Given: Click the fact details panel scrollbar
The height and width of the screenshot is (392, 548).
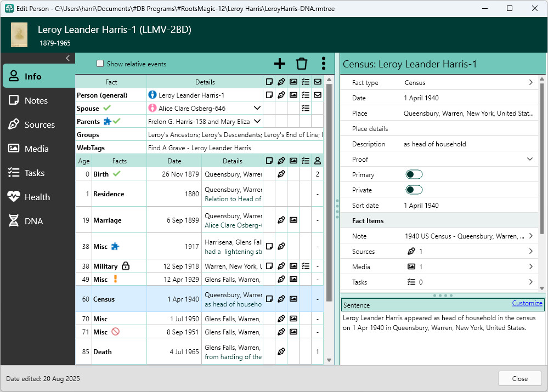Looking at the screenshot, I should point(542,158).
